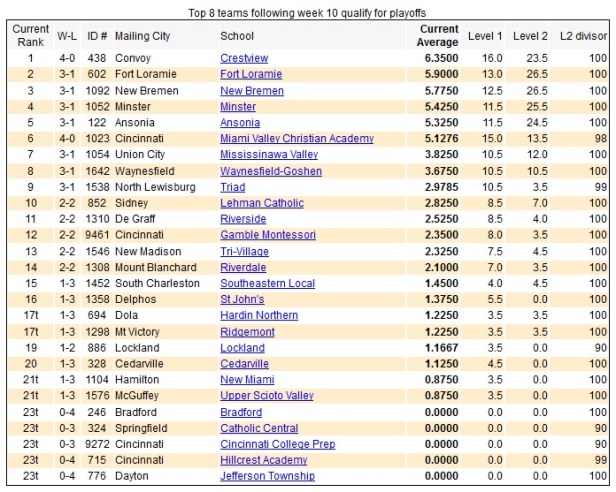Open the Cincinnati College Prep link
The height and width of the screenshot is (492, 616).
[x=278, y=444]
